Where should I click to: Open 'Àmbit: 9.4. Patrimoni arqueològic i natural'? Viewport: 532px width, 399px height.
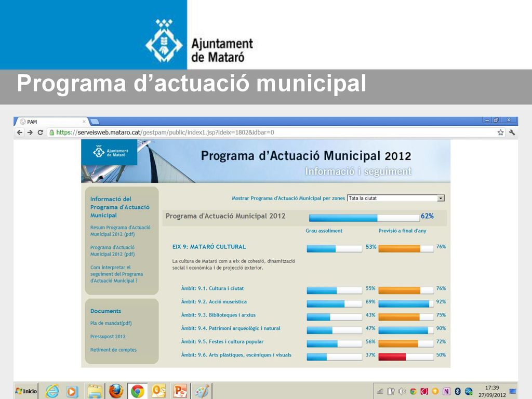click(231, 328)
